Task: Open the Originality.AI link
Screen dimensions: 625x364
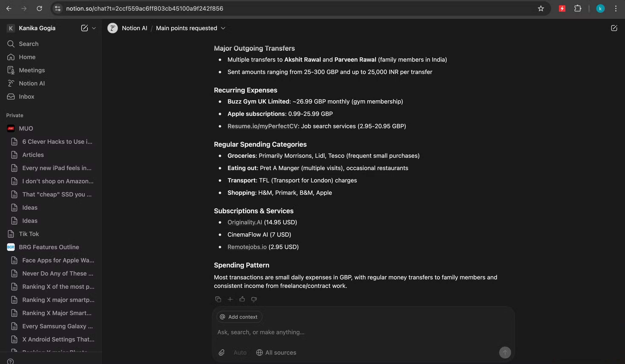Action: (x=245, y=222)
